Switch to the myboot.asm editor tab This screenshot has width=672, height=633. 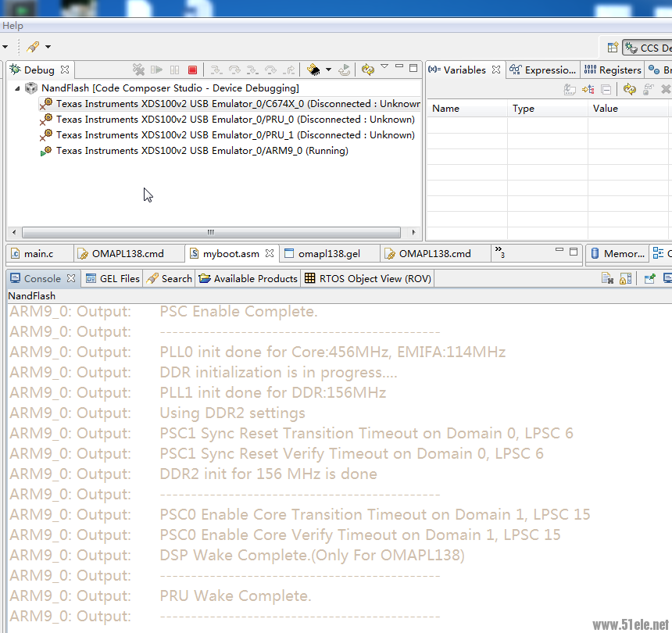(x=231, y=254)
